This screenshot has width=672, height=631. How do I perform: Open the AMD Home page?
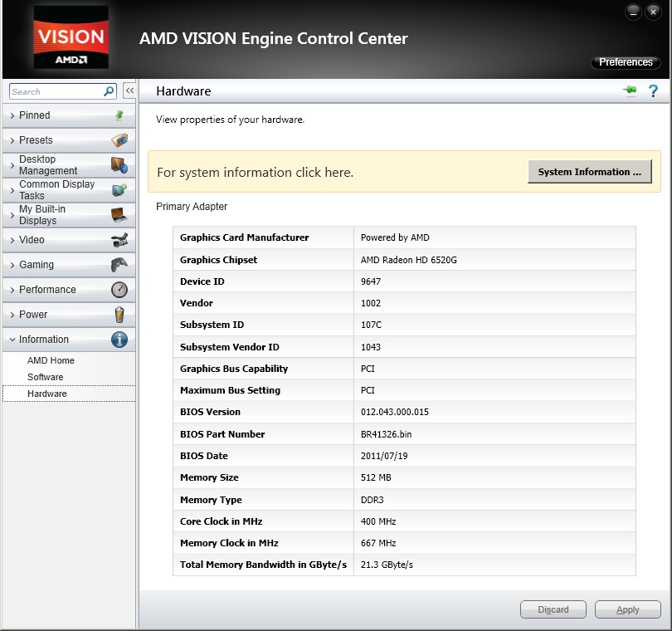51,360
